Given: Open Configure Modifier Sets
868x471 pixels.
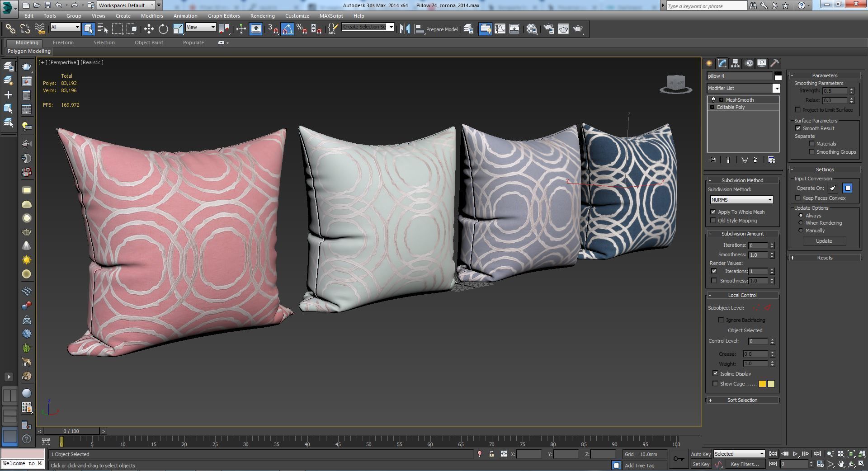Looking at the screenshot, I should (x=771, y=160).
